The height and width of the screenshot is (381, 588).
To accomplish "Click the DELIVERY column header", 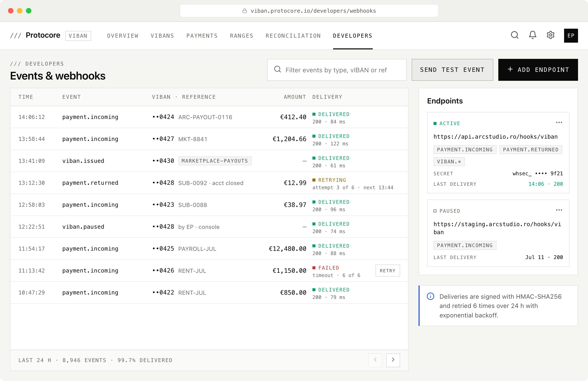I will point(327,97).
